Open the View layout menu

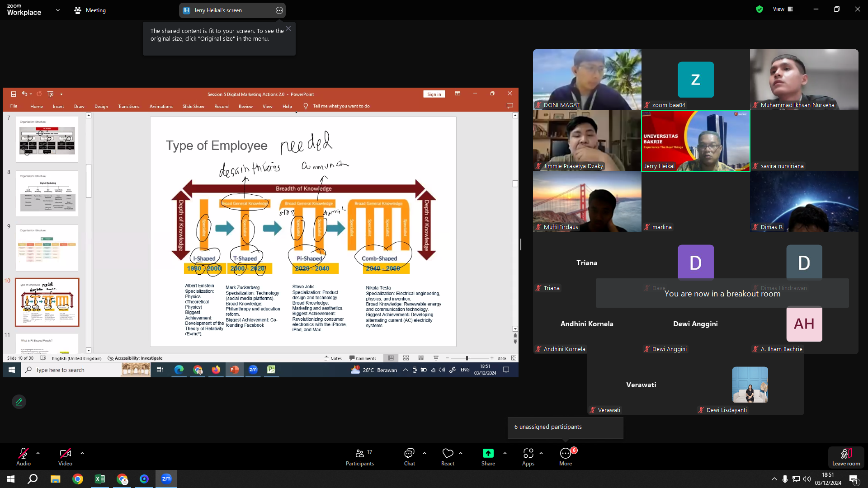point(783,9)
